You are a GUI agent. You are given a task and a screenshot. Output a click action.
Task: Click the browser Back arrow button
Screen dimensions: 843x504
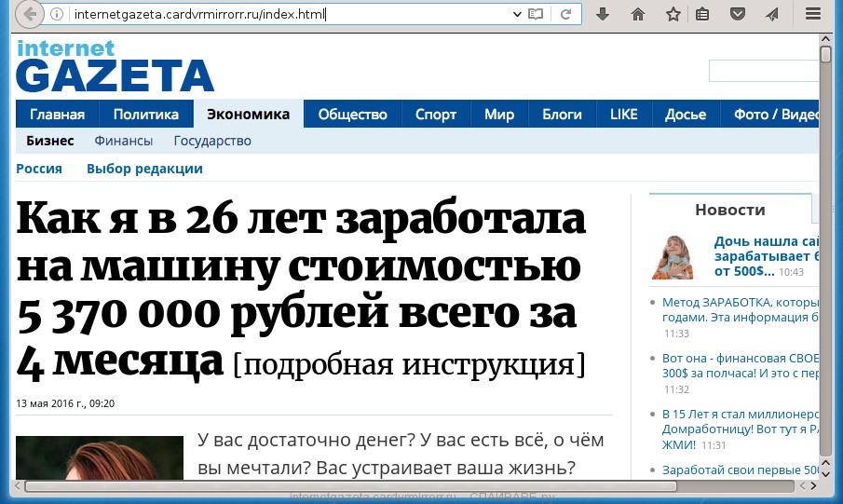coord(31,15)
